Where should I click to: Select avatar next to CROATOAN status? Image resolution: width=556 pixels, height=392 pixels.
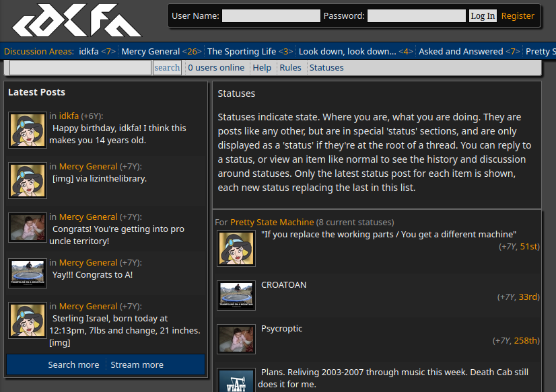tap(236, 295)
